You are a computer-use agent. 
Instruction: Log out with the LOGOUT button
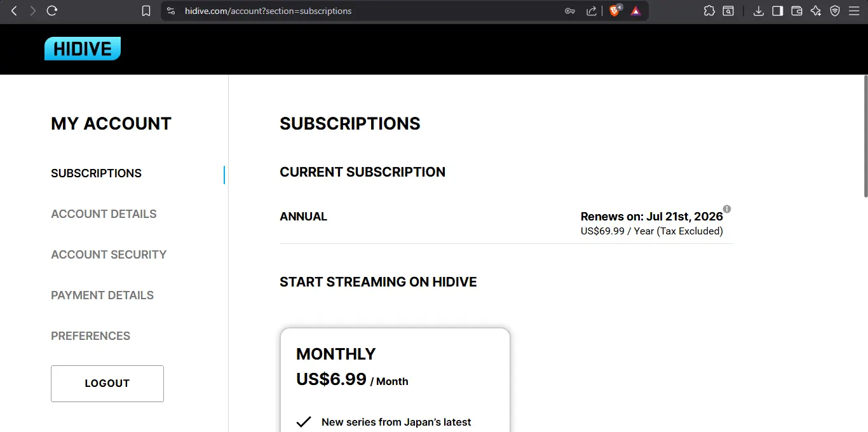[x=107, y=384]
